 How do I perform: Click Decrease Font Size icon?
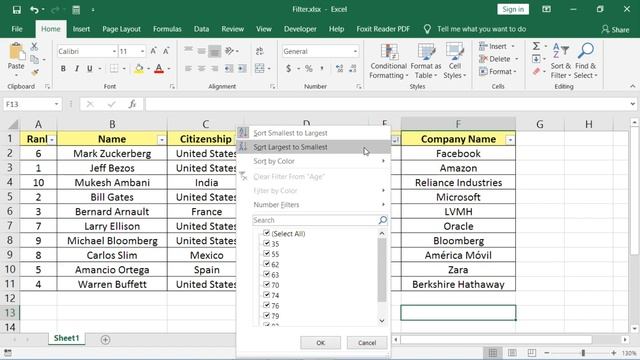166,51
